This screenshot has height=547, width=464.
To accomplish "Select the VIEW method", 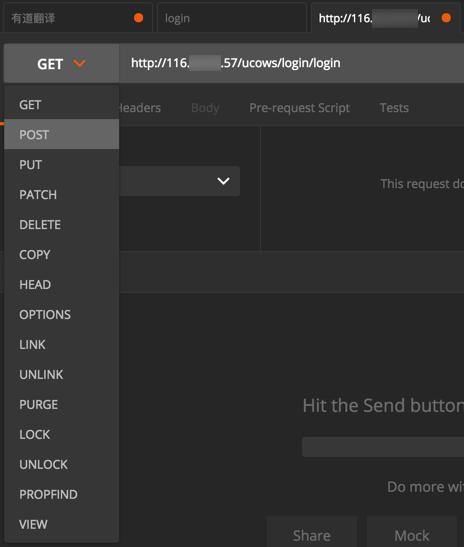I will click(61, 524).
